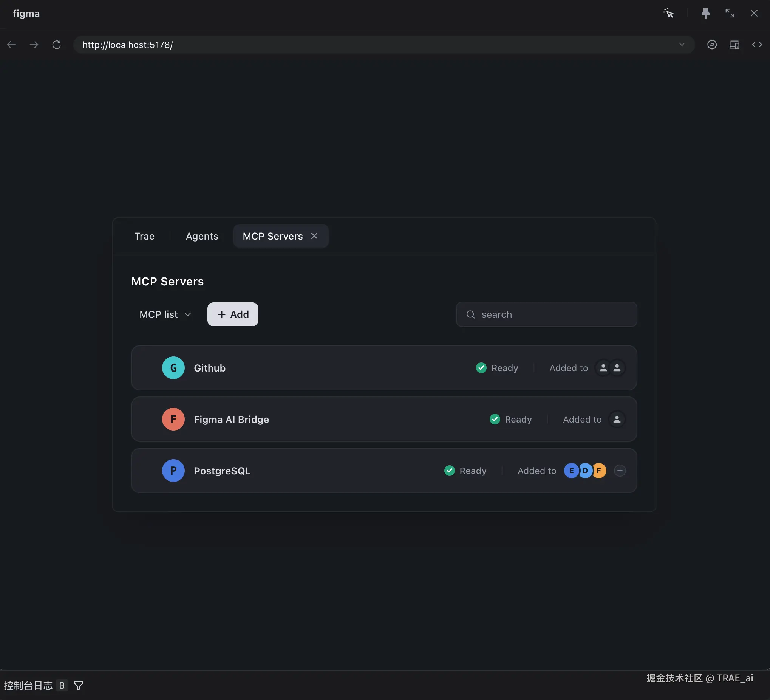Close the MCP Servers tab
The width and height of the screenshot is (770, 700).
(314, 236)
